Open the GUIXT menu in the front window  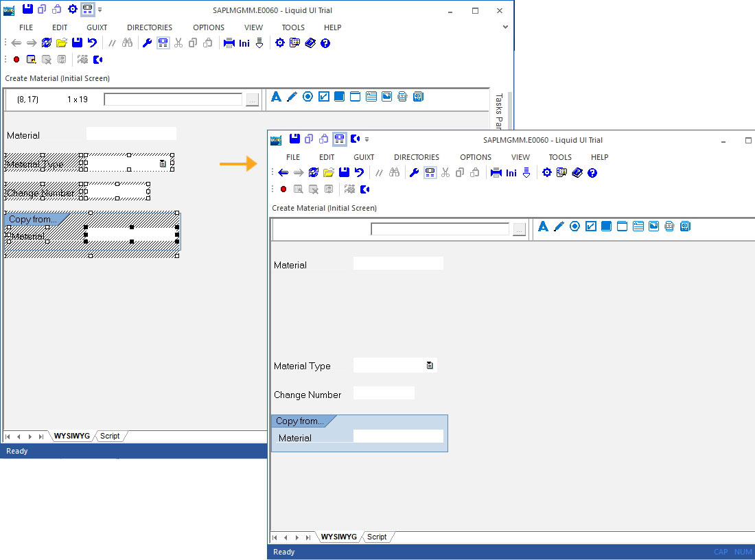point(364,157)
